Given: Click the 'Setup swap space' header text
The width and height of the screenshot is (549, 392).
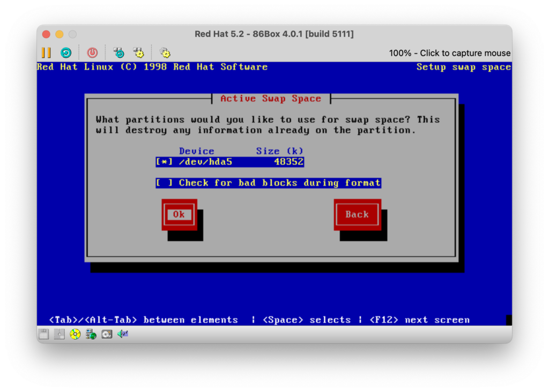Looking at the screenshot, I should pyautogui.click(x=464, y=67).
